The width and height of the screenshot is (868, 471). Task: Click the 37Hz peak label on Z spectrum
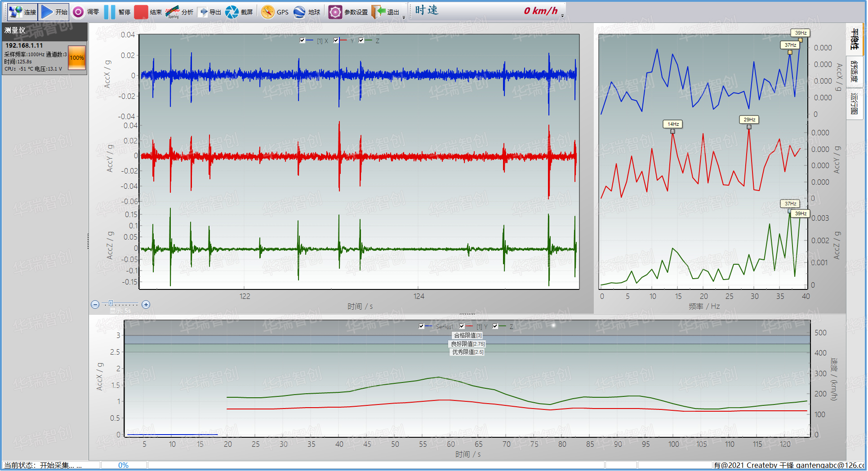click(790, 204)
